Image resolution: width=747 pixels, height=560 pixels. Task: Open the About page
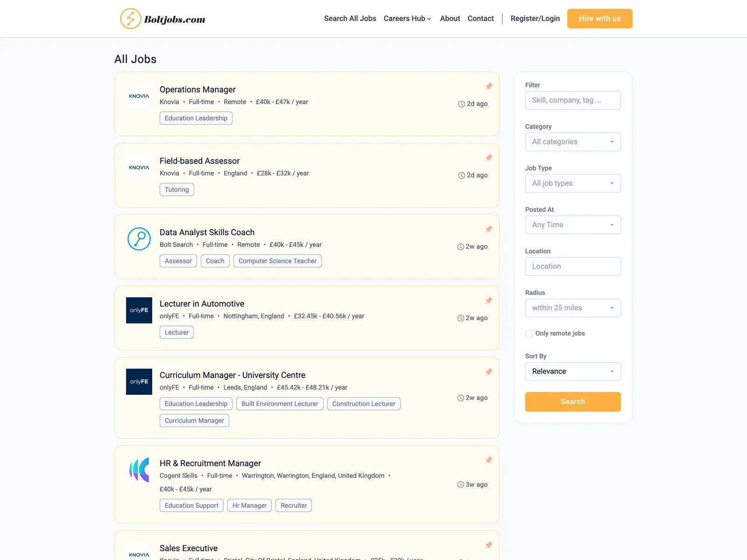coord(450,19)
